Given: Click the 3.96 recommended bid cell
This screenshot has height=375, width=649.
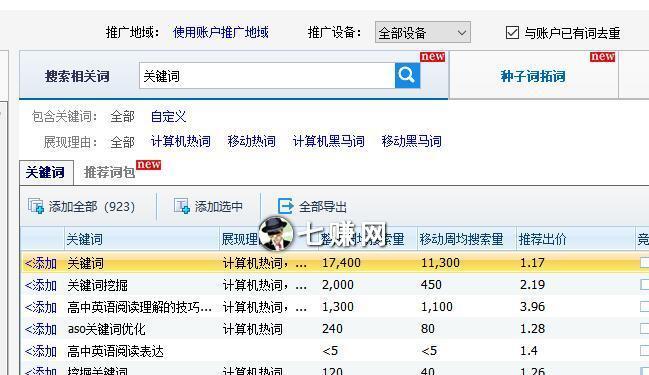Looking at the screenshot, I should point(532,307).
